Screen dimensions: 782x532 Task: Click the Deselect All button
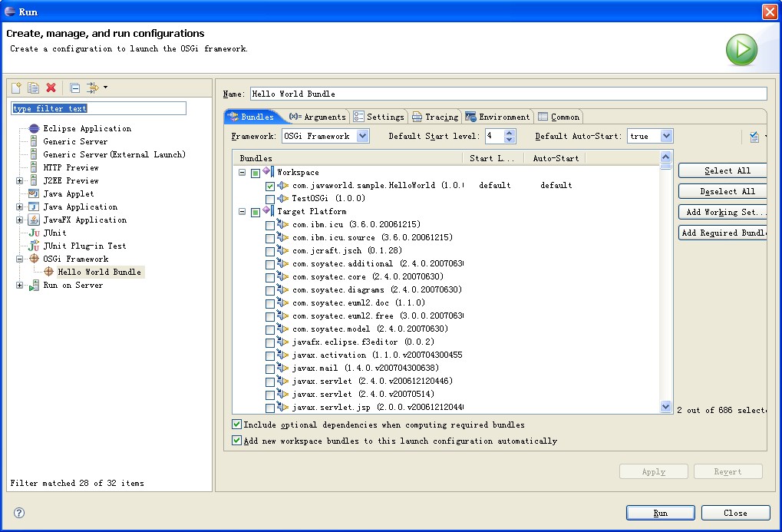pyautogui.click(x=723, y=191)
